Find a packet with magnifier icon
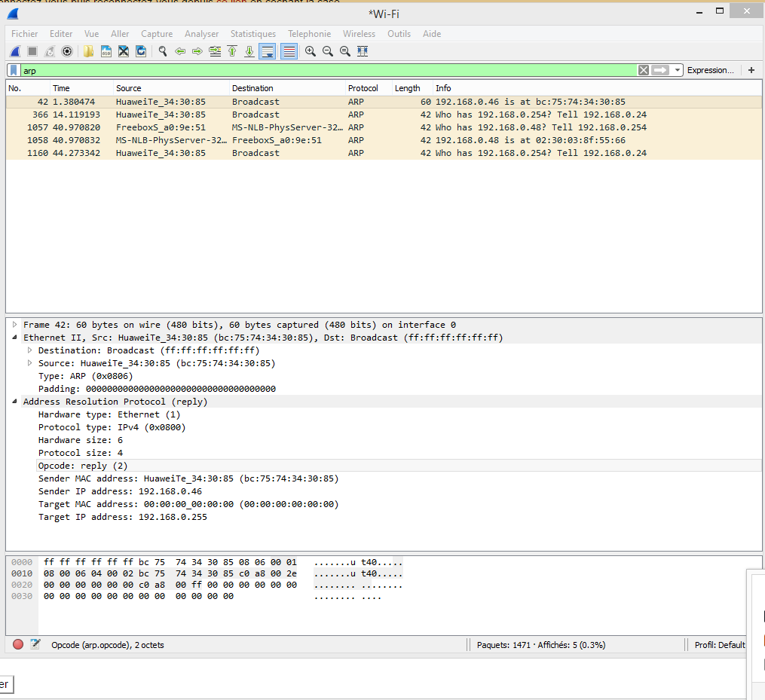 163,51
